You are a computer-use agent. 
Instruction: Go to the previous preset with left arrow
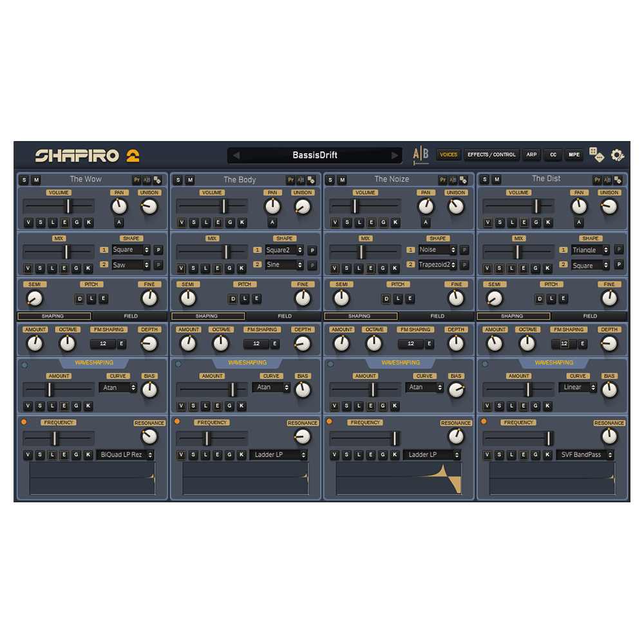click(x=236, y=155)
